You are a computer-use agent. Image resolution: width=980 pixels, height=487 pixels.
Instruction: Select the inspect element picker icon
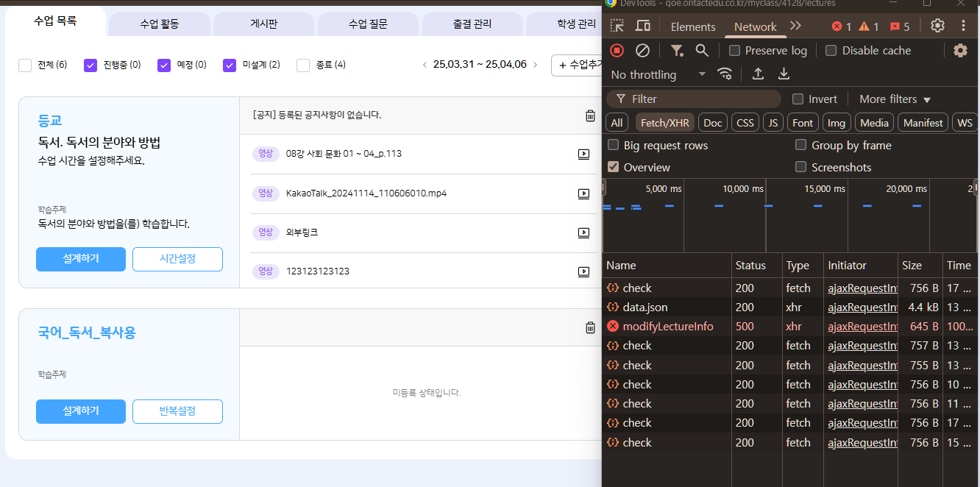(x=617, y=26)
